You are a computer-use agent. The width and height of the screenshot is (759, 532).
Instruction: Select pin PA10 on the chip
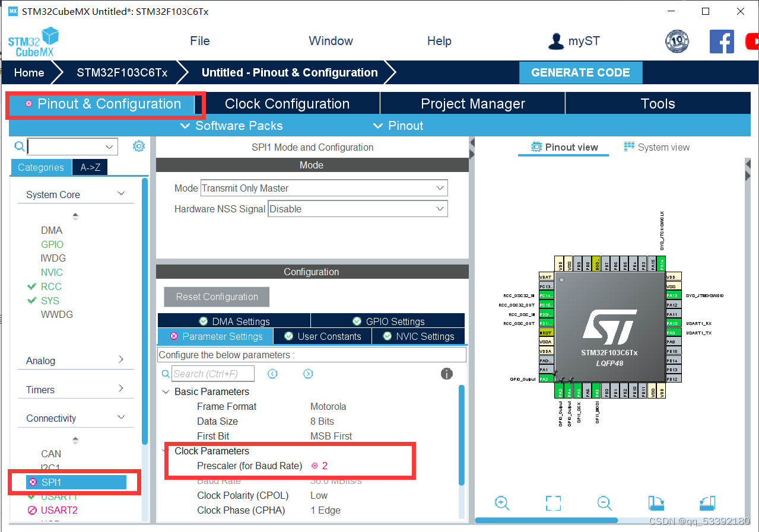coord(672,323)
